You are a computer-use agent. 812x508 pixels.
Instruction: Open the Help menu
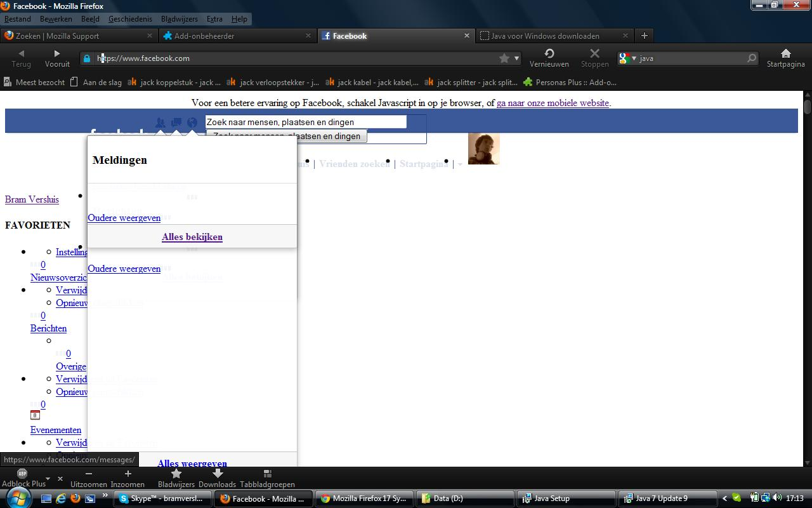pyautogui.click(x=239, y=19)
